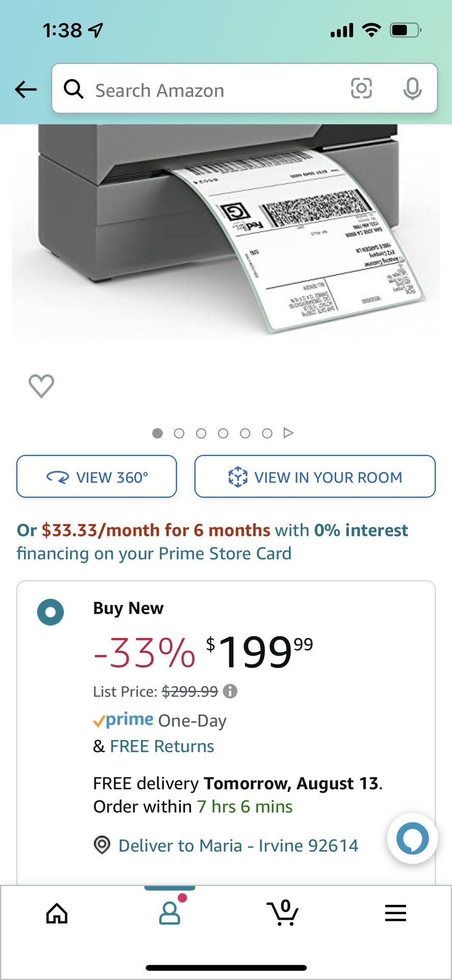Select the Buy New radio button
Viewport: 452px width, 980px height.
(51, 612)
